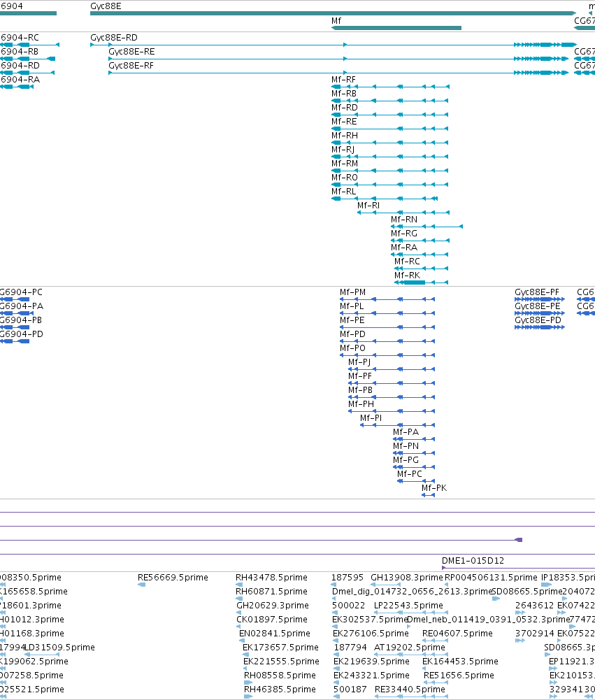Open EST GH20629.3prime
This screenshot has height=700, width=595.
tap(272, 606)
